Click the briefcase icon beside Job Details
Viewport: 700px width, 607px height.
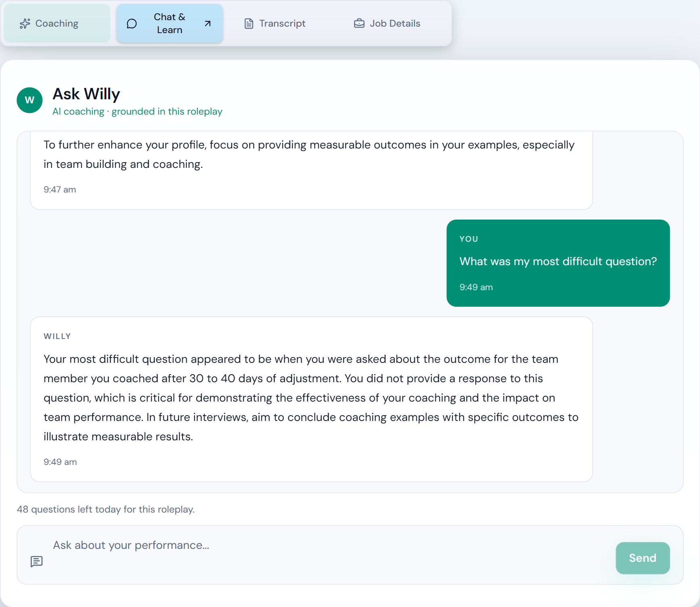(x=359, y=23)
